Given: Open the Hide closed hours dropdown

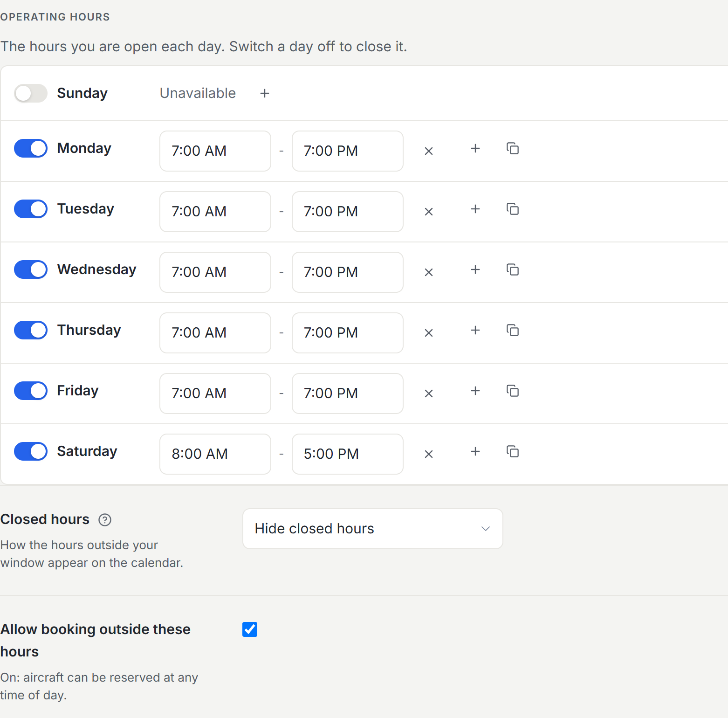Looking at the screenshot, I should (373, 529).
